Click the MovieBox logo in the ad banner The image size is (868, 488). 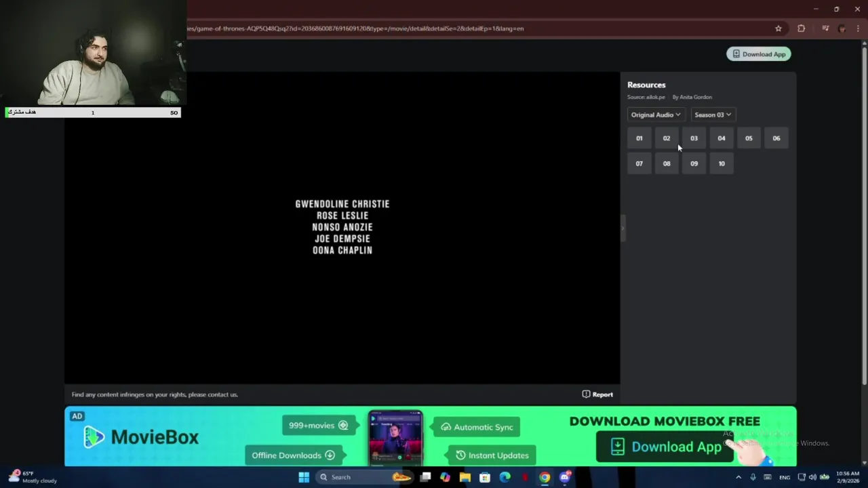141,437
